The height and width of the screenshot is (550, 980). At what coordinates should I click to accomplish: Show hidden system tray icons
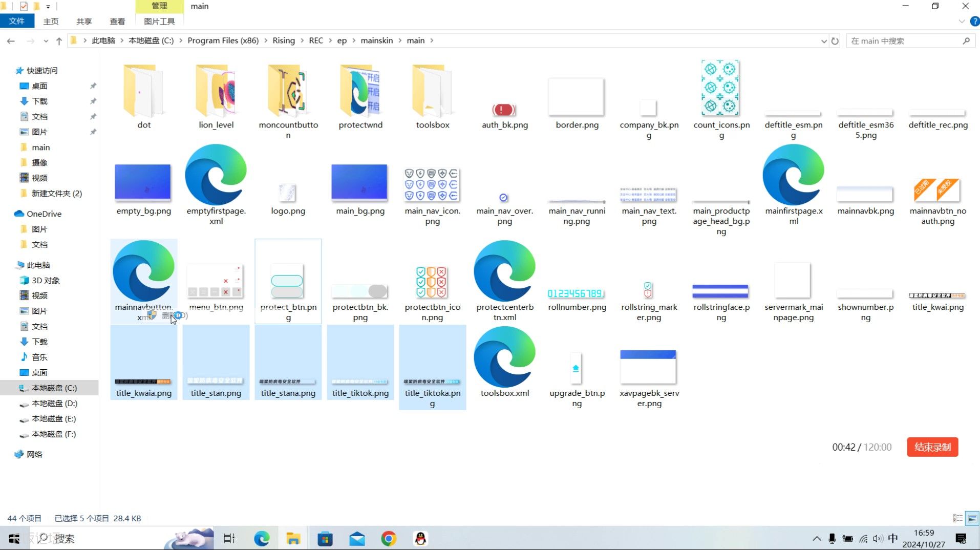[x=817, y=538]
